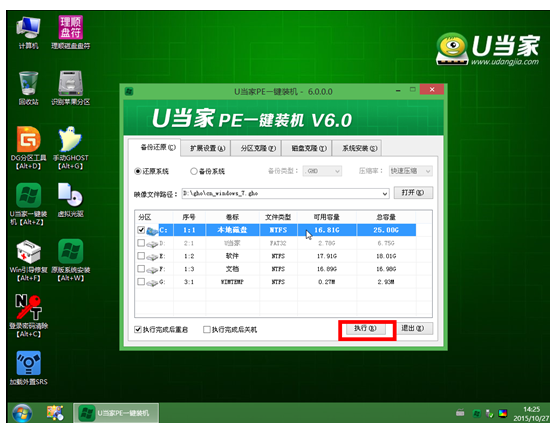
Task: Click the network tray icon
Action: click(489, 414)
